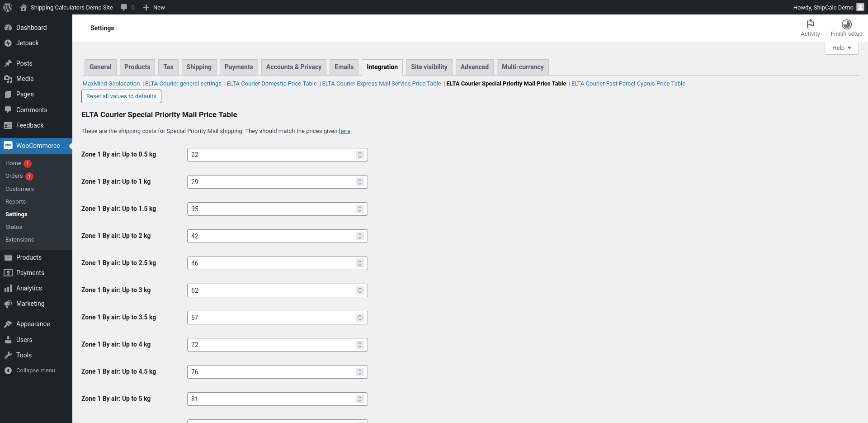
Task: Adjust stepper for Zone 1 Up to 3 kg
Action: 360,290
